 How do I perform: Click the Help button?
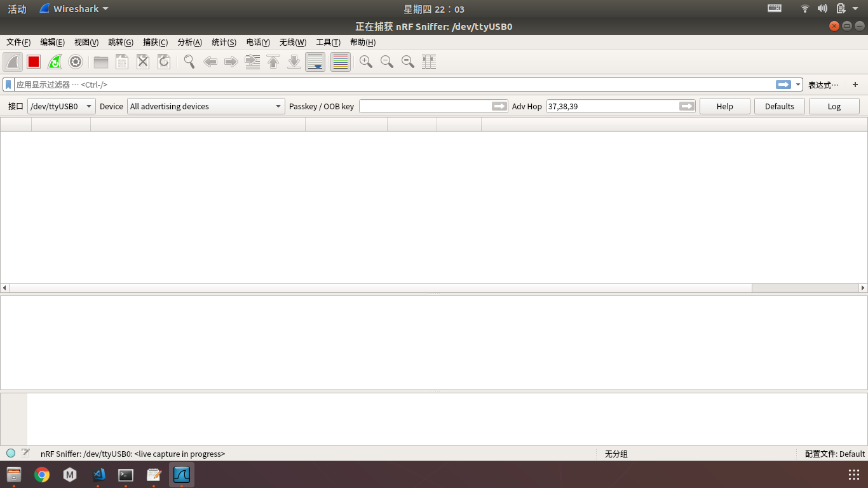725,106
